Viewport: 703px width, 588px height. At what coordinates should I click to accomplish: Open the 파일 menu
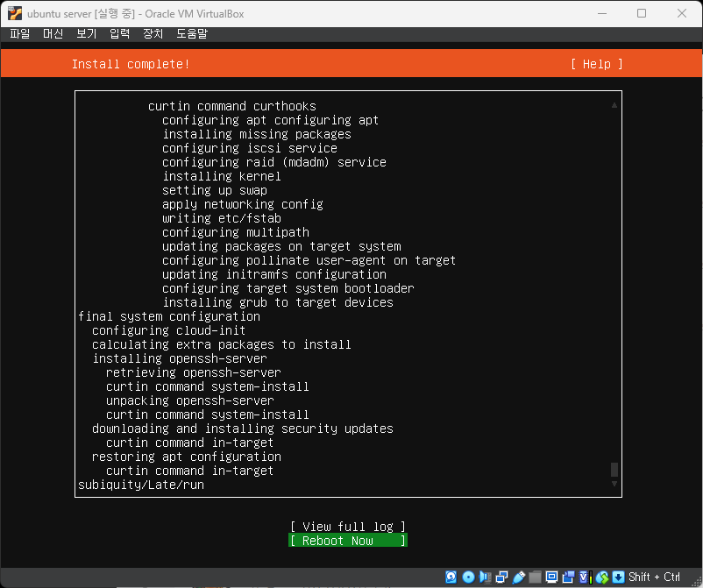point(20,33)
